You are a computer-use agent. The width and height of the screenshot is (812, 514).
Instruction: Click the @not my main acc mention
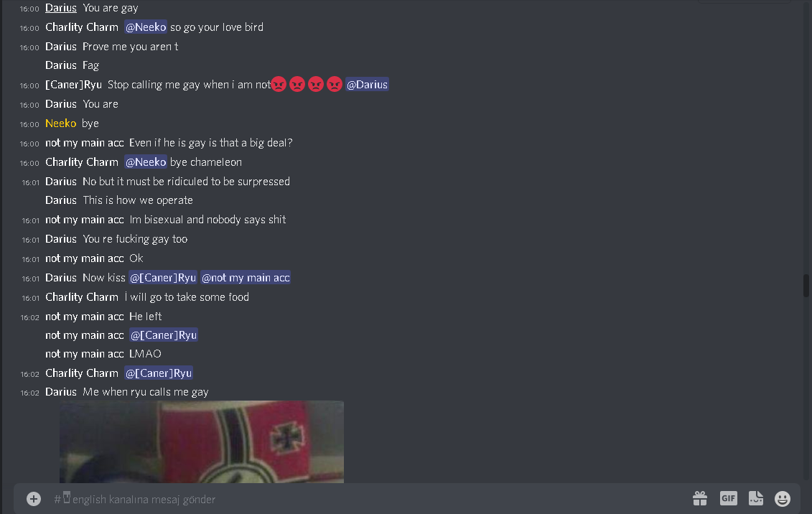coord(246,277)
